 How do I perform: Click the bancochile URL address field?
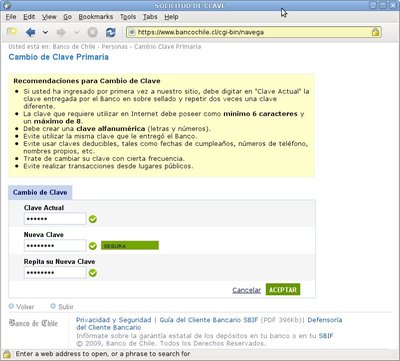253,32
